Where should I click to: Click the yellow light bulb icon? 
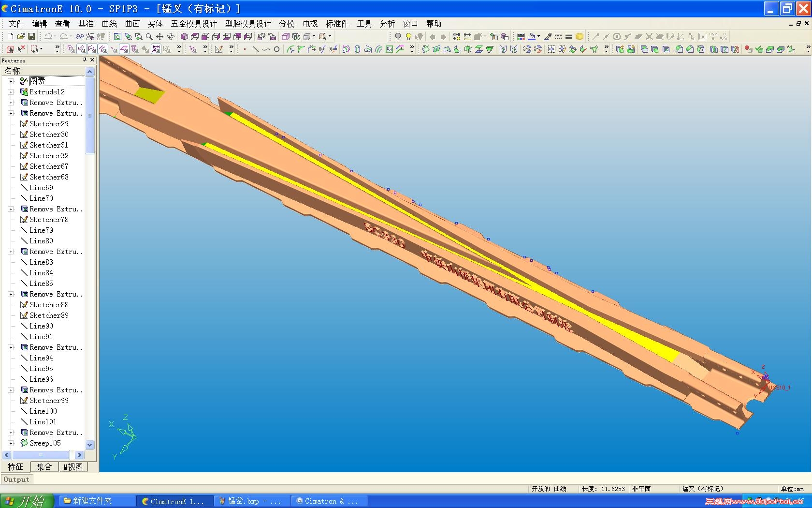click(x=408, y=36)
